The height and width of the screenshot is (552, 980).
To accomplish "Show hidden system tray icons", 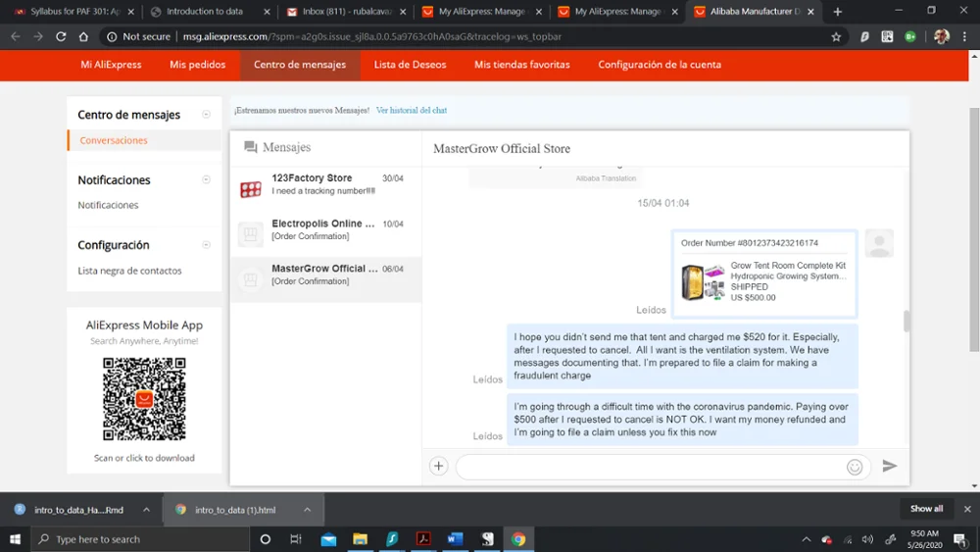I will click(807, 539).
